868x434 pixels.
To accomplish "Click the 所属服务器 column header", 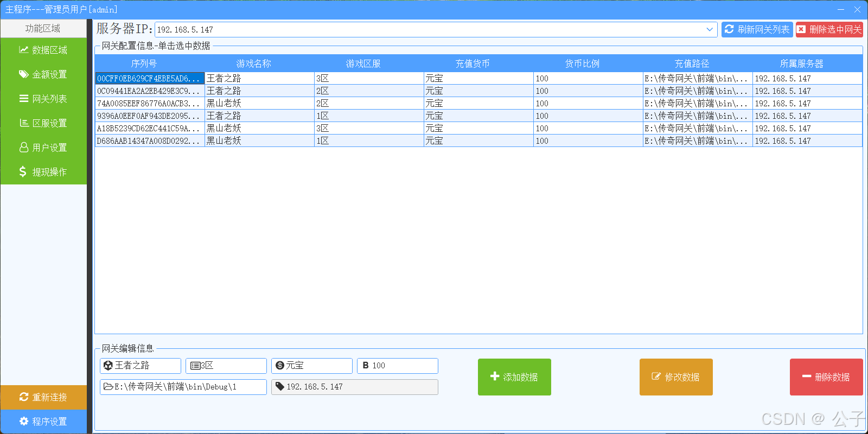I will pyautogui.click(x=802, y=63).
